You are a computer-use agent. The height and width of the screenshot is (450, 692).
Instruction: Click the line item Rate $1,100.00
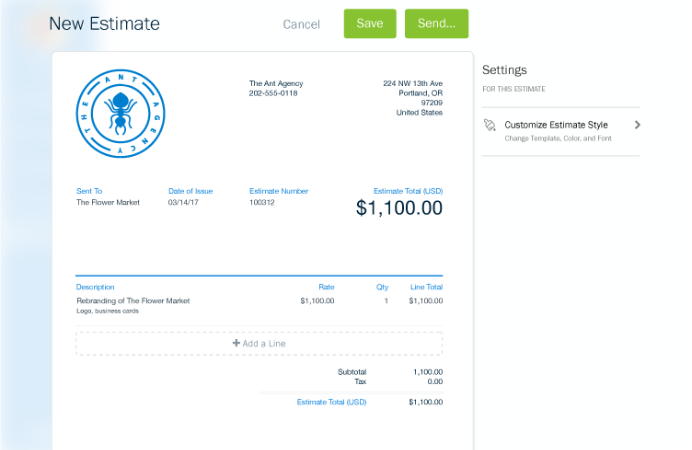(316, 300)
